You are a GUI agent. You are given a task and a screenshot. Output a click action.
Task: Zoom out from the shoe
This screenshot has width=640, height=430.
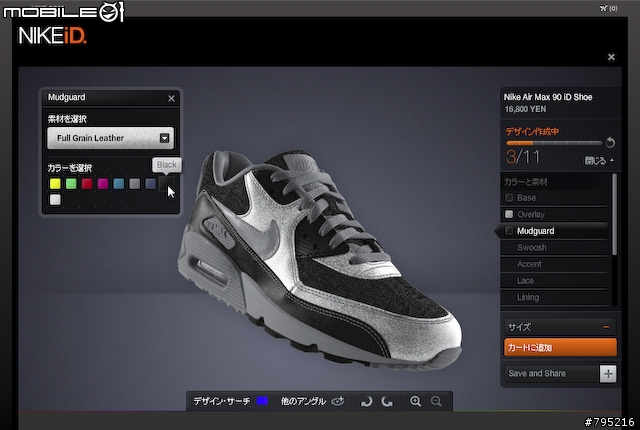tap(436, 401)
